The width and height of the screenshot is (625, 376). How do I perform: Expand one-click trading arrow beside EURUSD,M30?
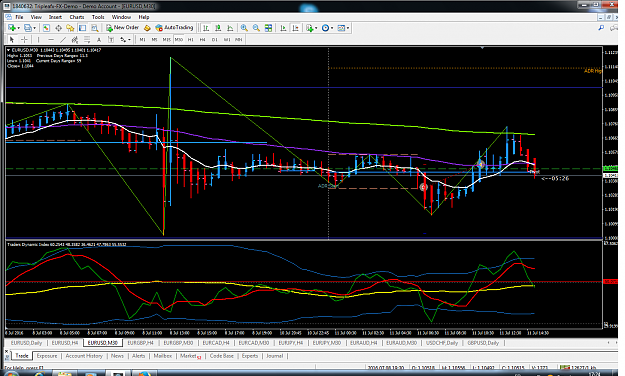(x=9, y=50)
